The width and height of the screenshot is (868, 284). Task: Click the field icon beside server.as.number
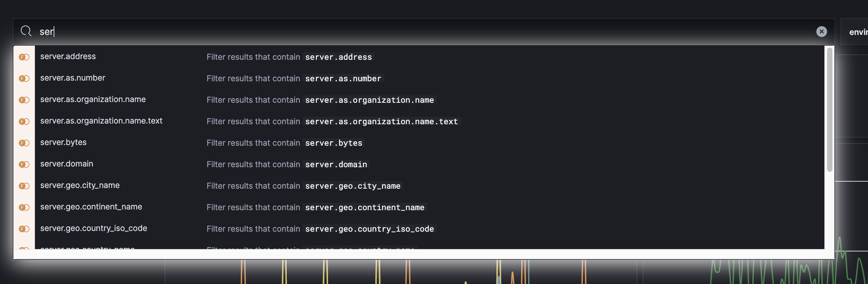pos(24,79)
